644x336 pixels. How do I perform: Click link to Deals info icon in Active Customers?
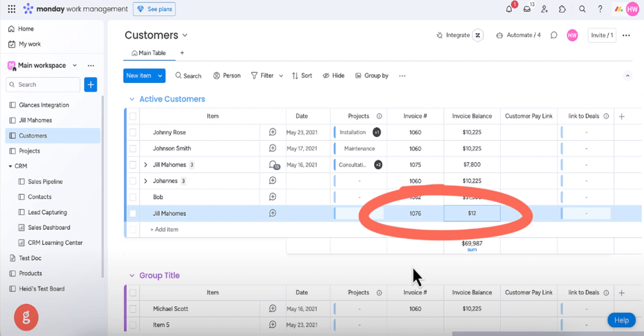point(606,116)
